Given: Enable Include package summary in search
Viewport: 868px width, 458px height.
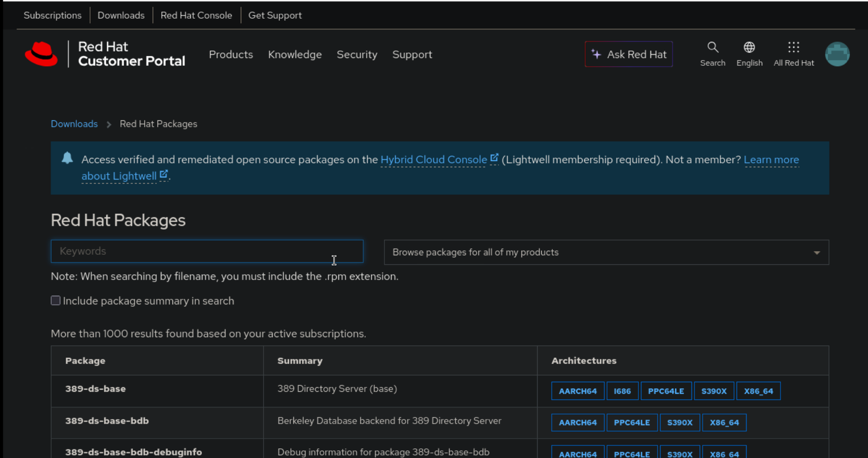Looking at the screenshot, I should [56, 301].
